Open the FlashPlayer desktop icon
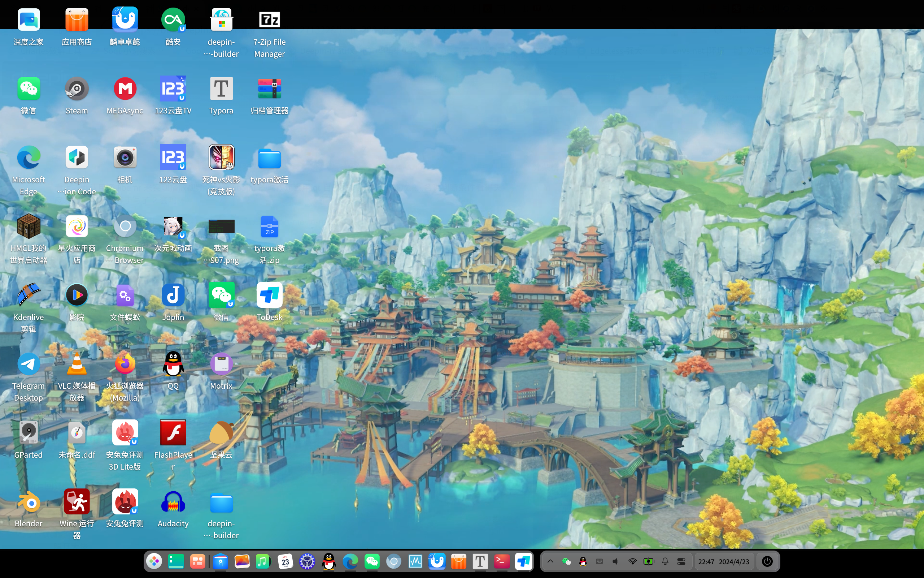Image resolution: width=924 pixels, height=578 pixels. tap(173, 433)
